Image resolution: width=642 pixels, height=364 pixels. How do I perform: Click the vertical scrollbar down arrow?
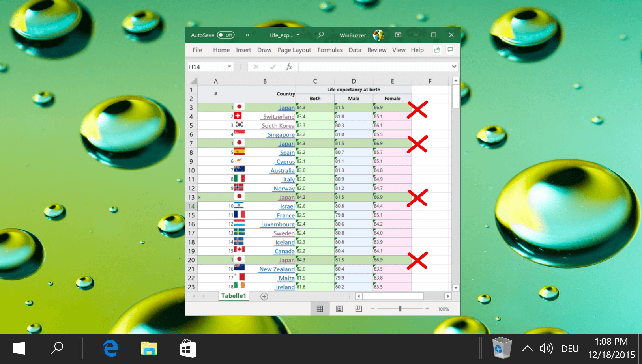click(456, 287)
